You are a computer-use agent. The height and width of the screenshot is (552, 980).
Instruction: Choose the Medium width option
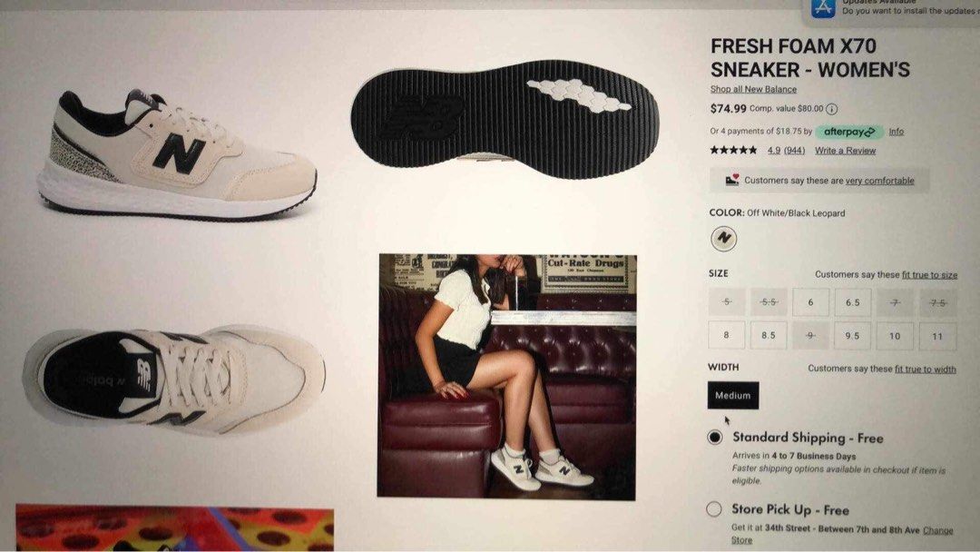coord(733,395)
